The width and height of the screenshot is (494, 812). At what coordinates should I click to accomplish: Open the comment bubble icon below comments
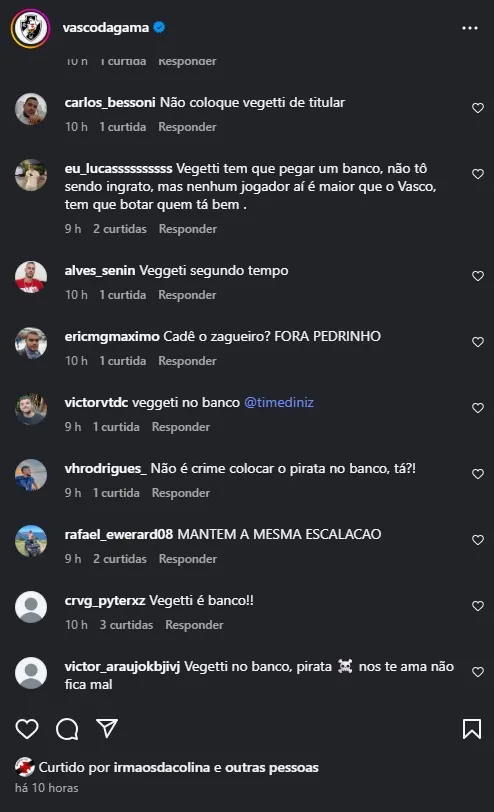(x=67, y=729)
